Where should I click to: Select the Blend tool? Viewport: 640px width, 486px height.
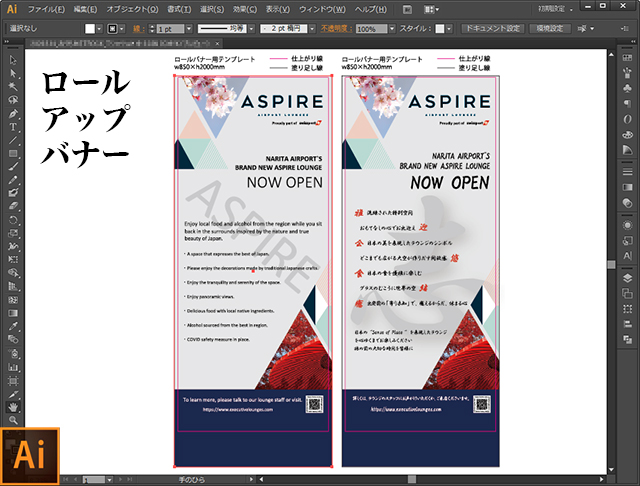pos(13,340)
